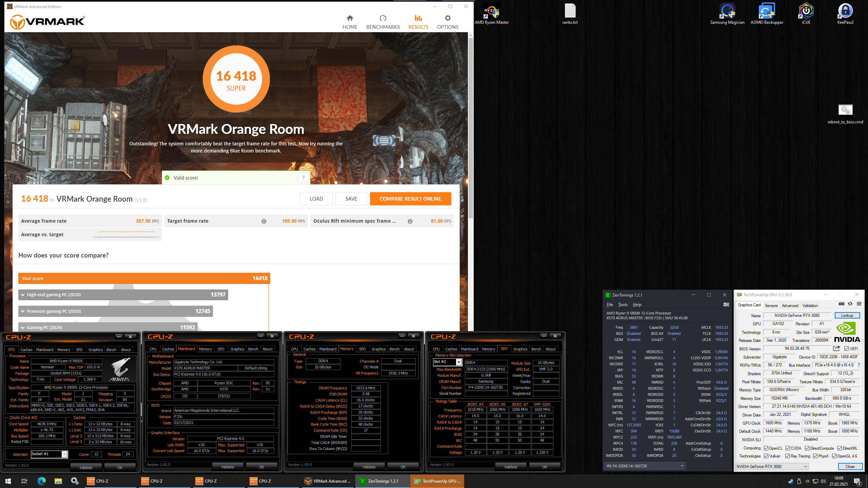Open ZenTimings Help menu

[x=637, y=305]
